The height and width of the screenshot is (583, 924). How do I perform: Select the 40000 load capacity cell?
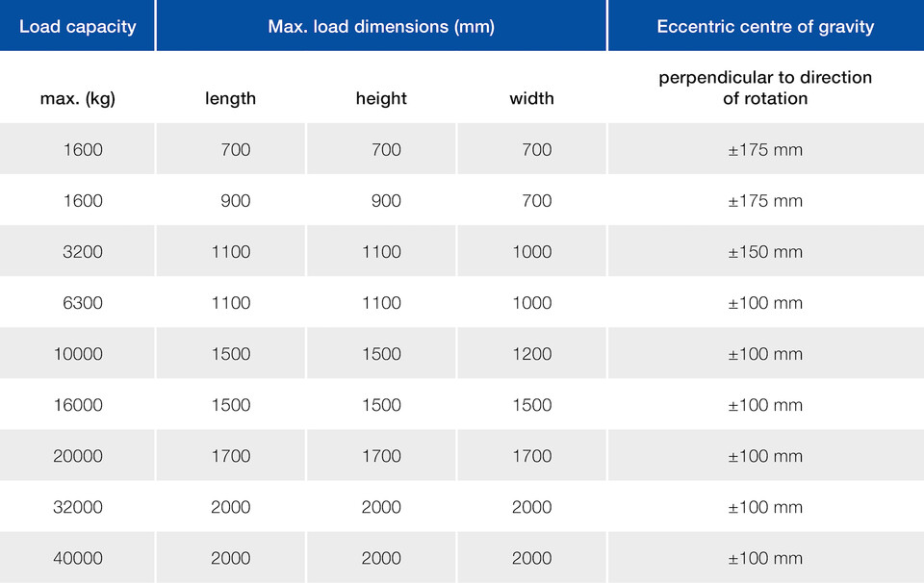77,558
